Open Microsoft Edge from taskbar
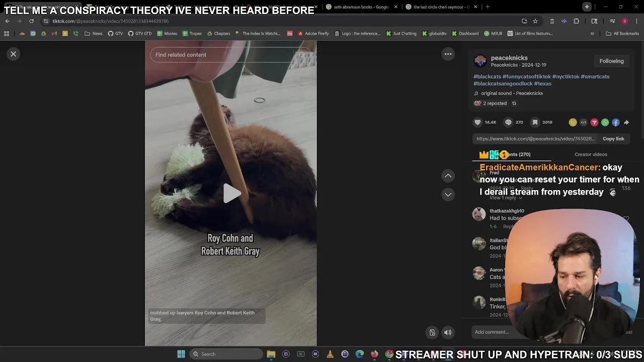The image size is (644, 362). [x=360, y=354]
